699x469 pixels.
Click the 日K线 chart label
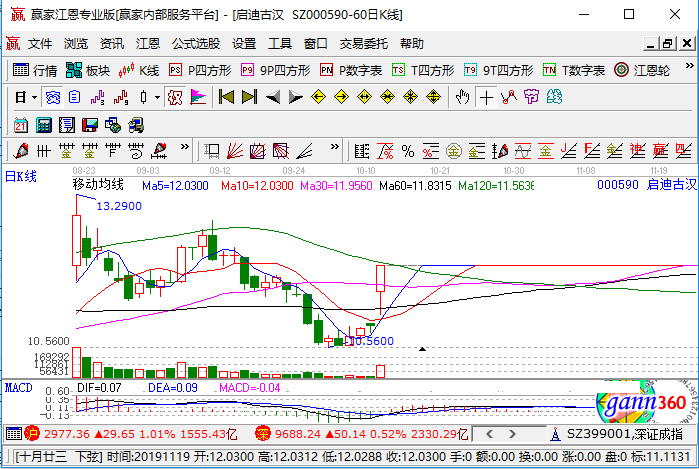(21, 177)
